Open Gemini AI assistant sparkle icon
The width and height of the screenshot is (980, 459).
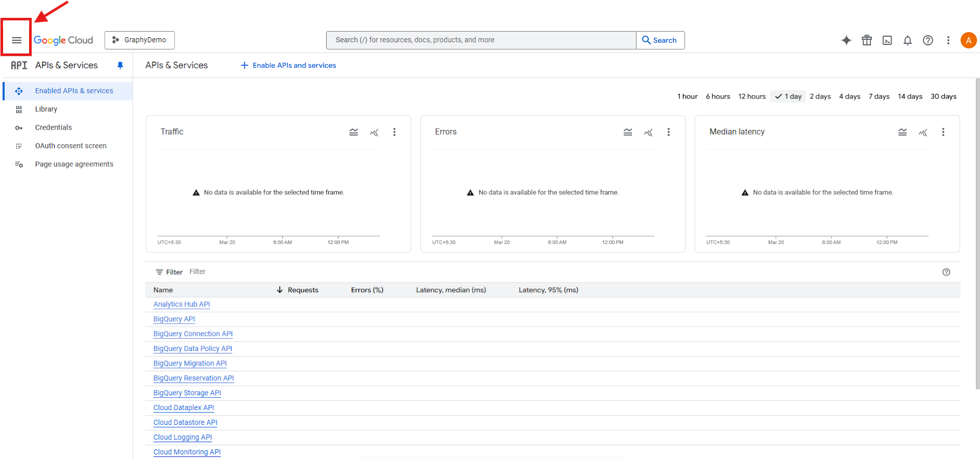(846, 40)
